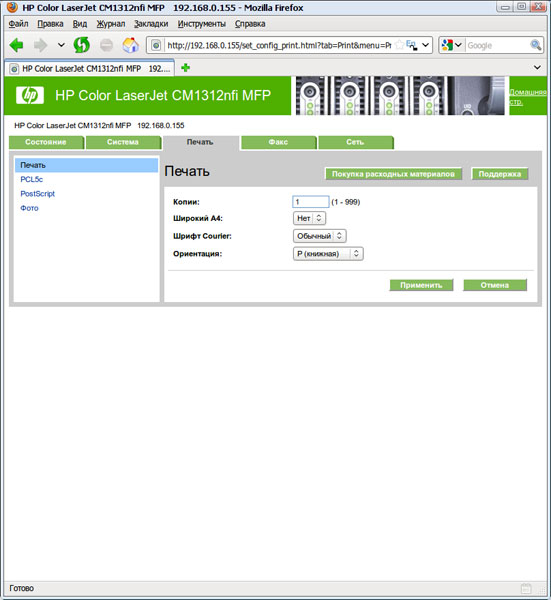Click the printer banner image
The height and width of the screenshot is (600, 551).
click(400, 96)
